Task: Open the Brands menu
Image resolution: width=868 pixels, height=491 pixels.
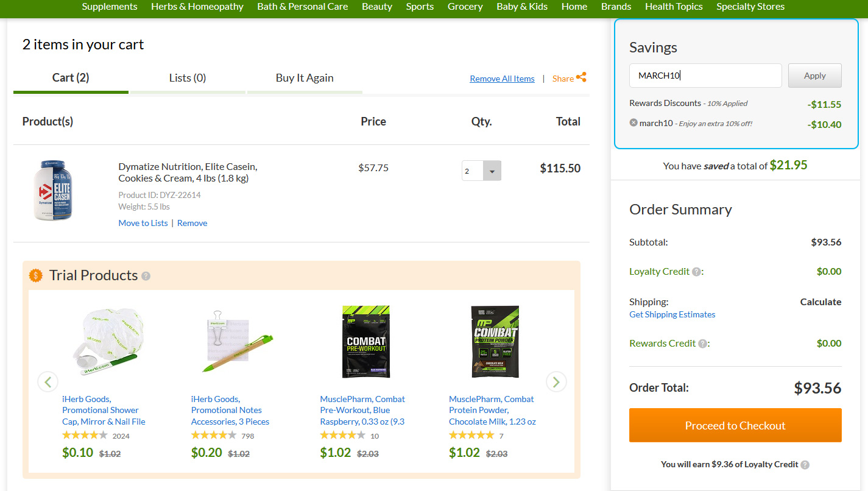Action: tap(616, 7)
